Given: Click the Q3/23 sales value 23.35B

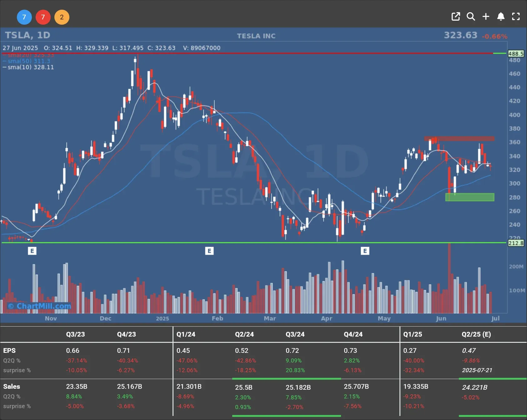Looking at the screenshot, I should click(77, 387).
